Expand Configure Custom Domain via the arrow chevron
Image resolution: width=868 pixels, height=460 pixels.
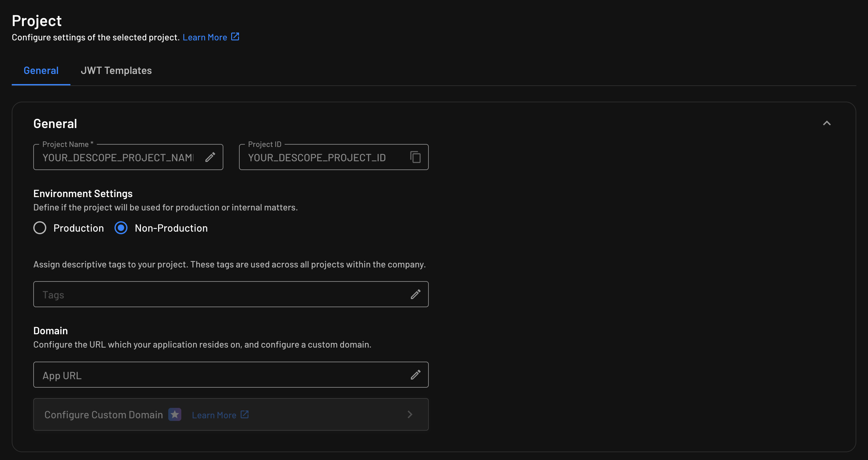click(410, 414)
